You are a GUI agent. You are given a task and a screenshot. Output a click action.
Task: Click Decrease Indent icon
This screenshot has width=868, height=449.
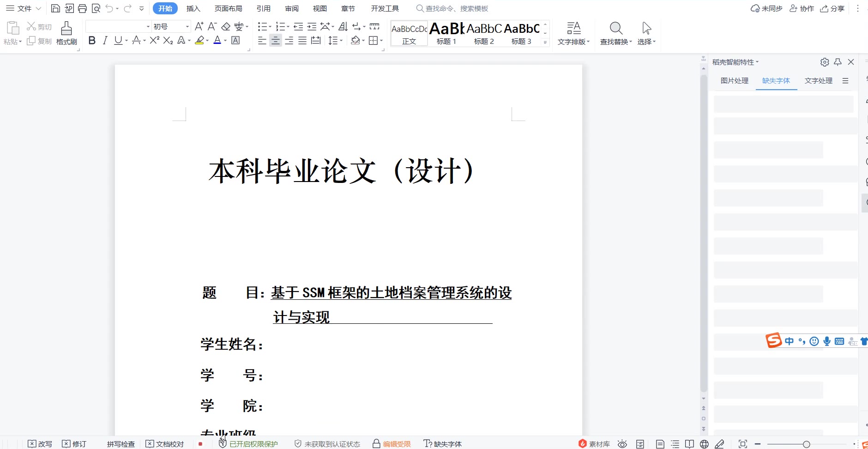(x=298, y=26)
